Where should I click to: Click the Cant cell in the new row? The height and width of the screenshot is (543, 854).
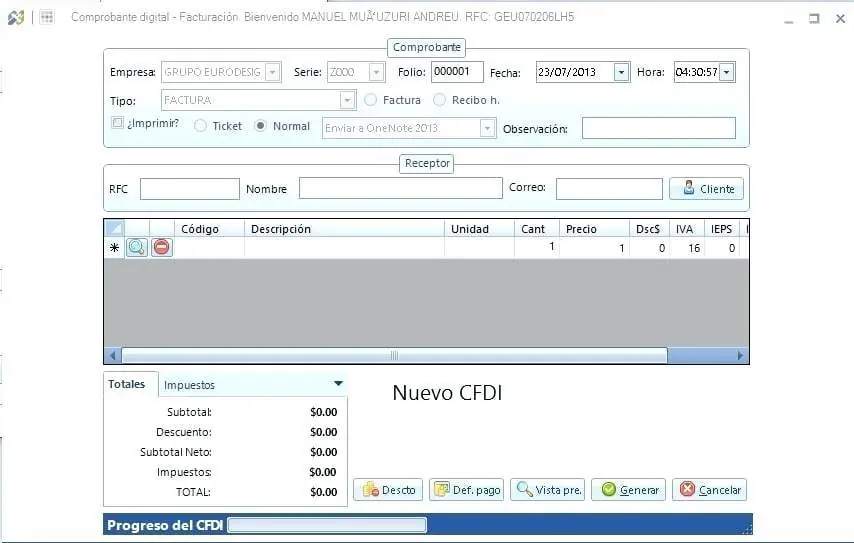(x=536, y=248)
